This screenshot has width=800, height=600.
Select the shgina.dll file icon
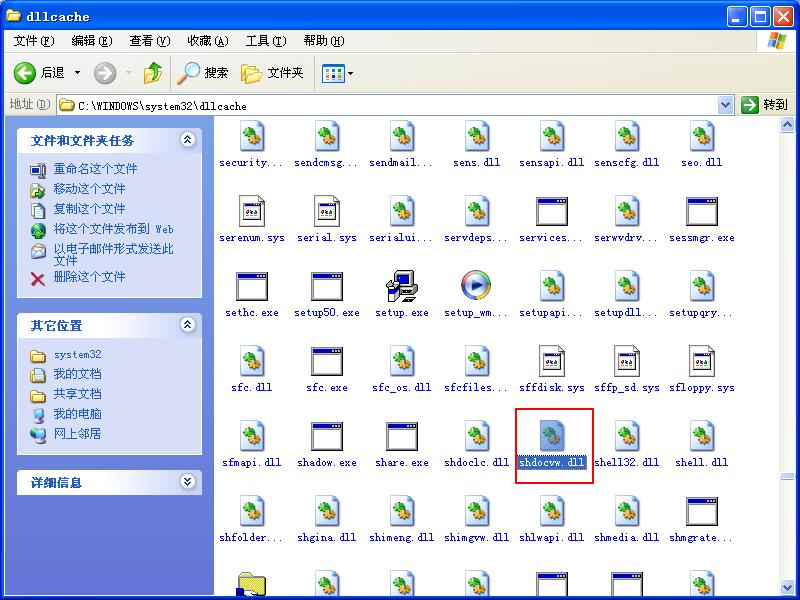coord(327,511)
